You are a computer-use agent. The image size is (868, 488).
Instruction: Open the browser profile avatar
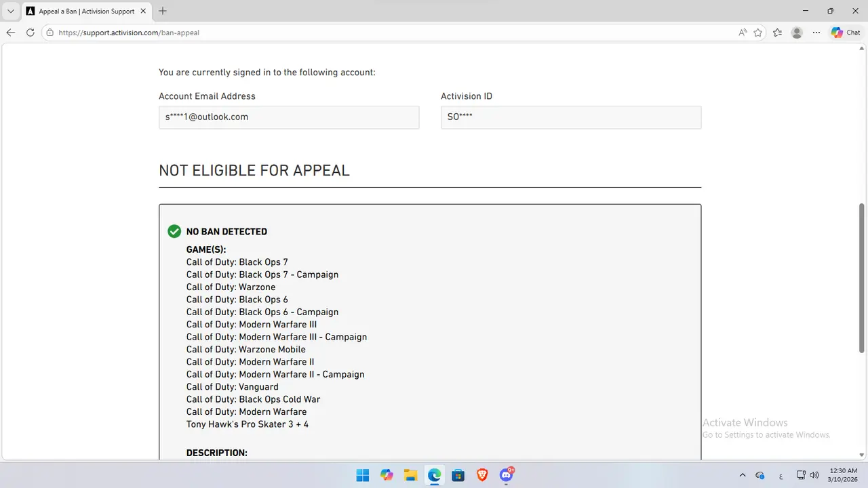[797, 33]
